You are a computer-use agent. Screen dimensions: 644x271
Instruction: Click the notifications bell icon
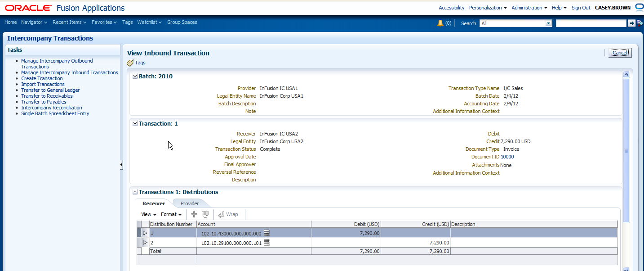440,23
